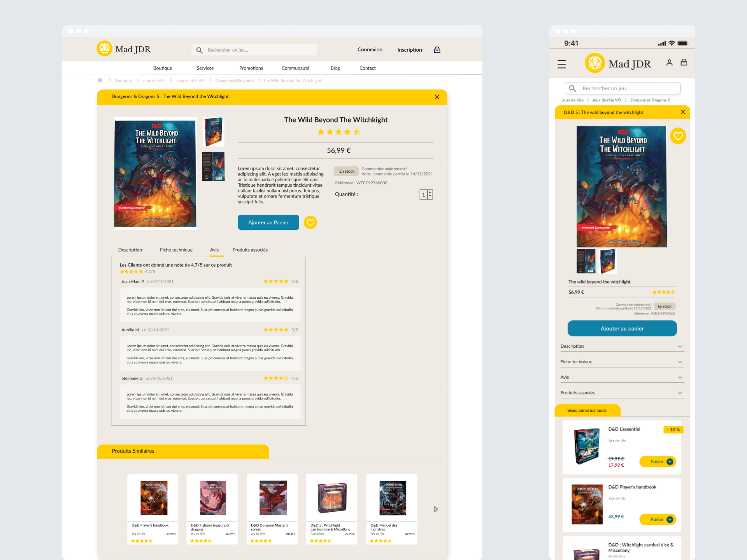The width and height of the screenshot is (747, 560).
Task: Expand the mobile Avis section
Action: coord(622,378)
